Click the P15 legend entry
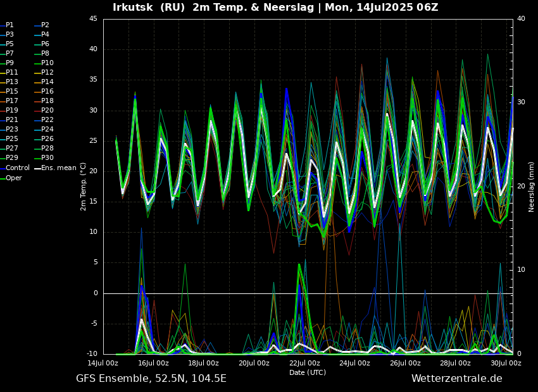Viewport: 538px width, 392px height. [12, 92]
